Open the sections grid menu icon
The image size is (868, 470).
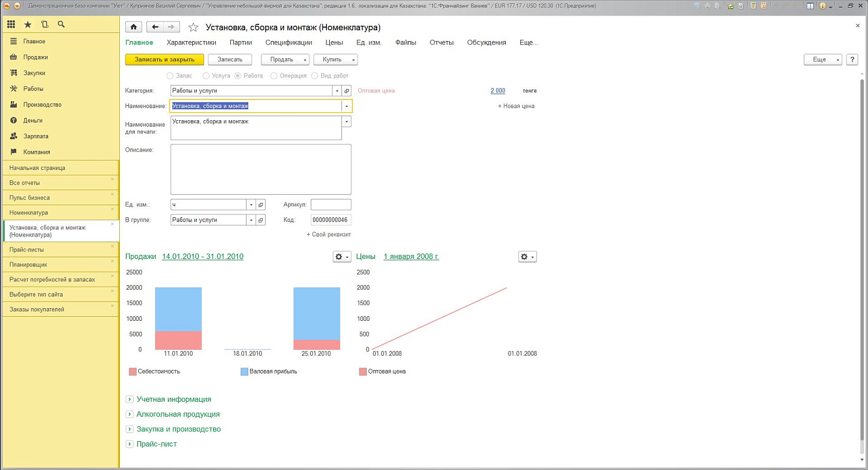tap(11, 24)
